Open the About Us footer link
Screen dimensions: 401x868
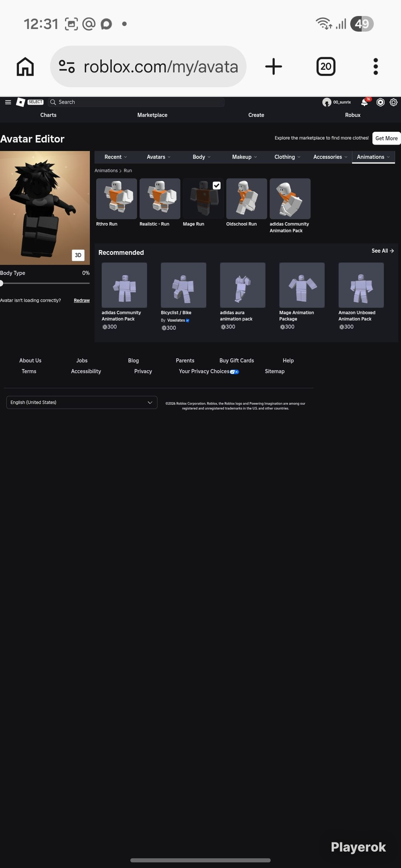[30, 360]
